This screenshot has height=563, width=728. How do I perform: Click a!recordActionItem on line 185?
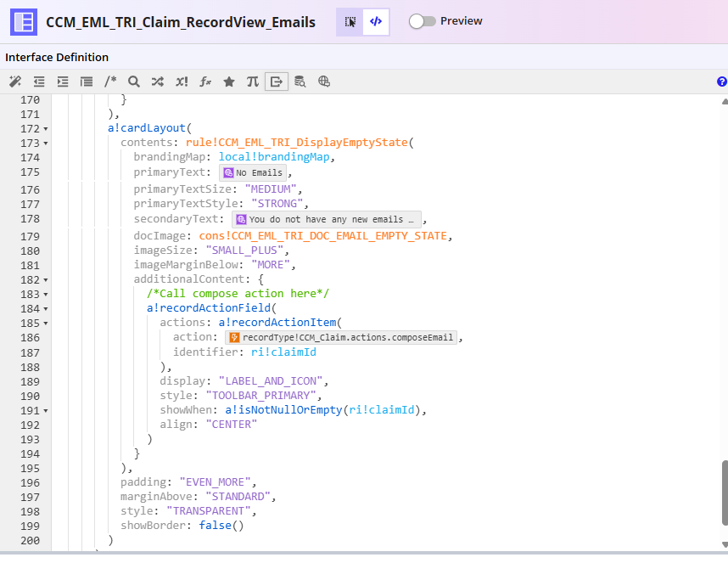pos(277,322)
